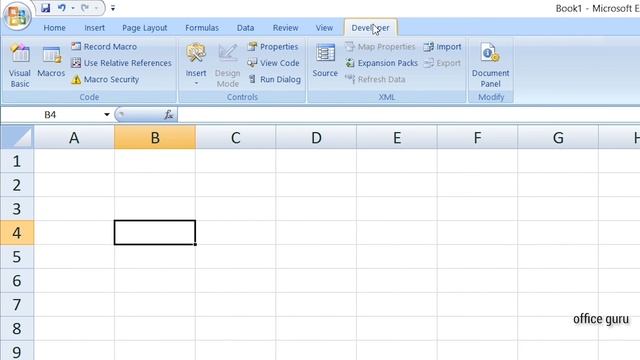Click the XML Export button
The width and height of the screenshot is (640, 360).
[442, 63]
